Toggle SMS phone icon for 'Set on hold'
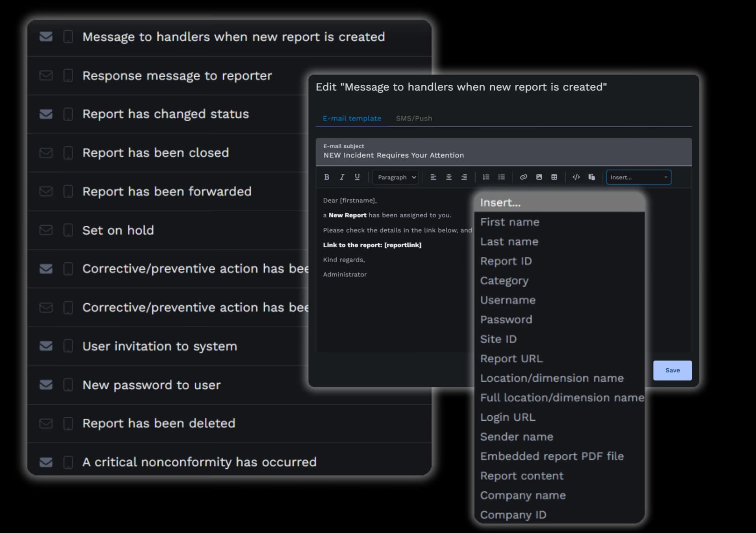Viewport: 756px width, 533px height. click(68, 230)
